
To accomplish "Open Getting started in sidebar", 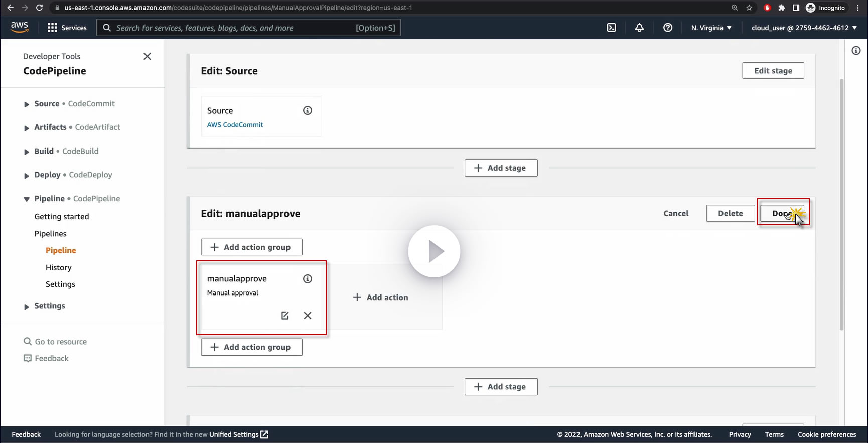I will [x=62, y=217].
